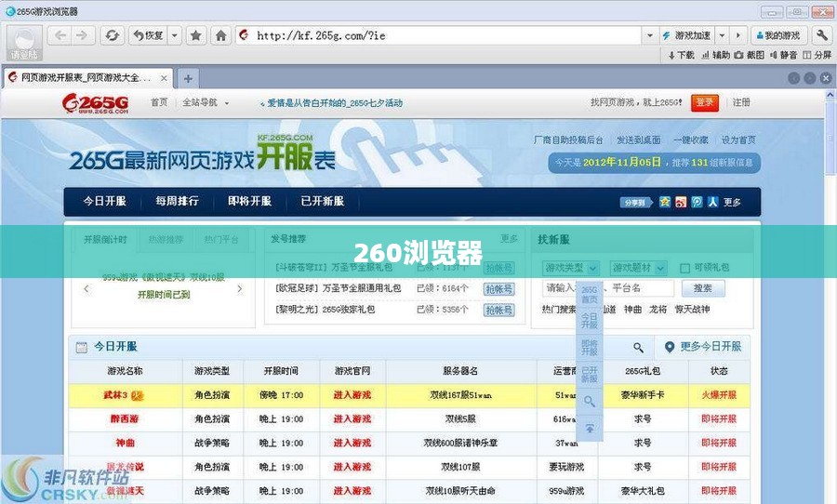Screen dimensions: 837x504
Task: Open 我的游戏 my games
Action: pyautogui.click(x=778, y=35)
